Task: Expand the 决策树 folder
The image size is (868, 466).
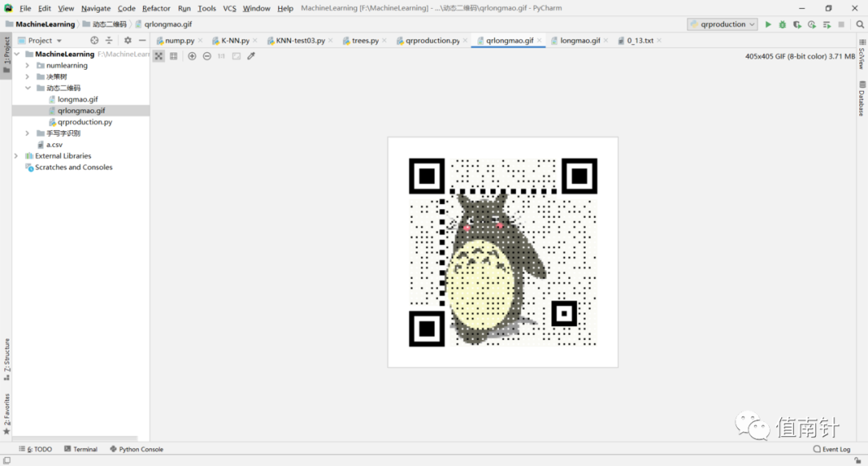Action: click(x=27, y=76)
